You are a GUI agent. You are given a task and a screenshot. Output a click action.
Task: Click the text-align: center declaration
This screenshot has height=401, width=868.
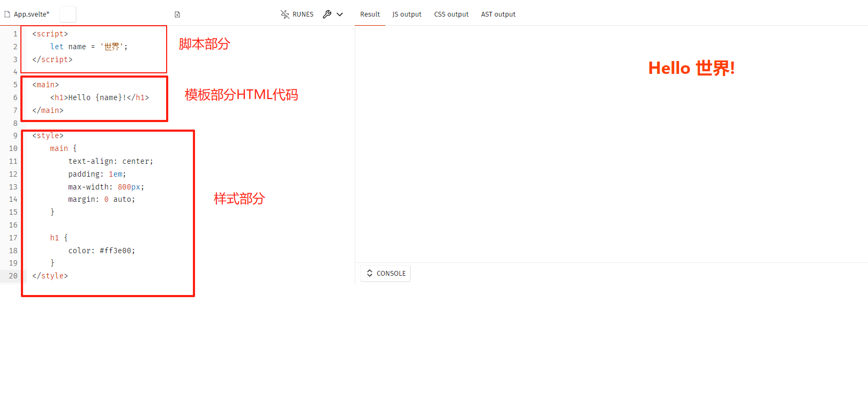pyautogui.click(x=110, y=161)
